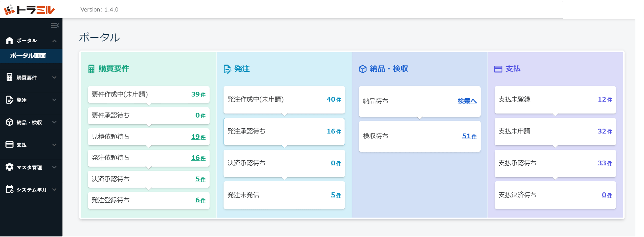Click the home icon beside ポータル
Image resolution: width=644 pixels, height=237 pixels.
10,40
